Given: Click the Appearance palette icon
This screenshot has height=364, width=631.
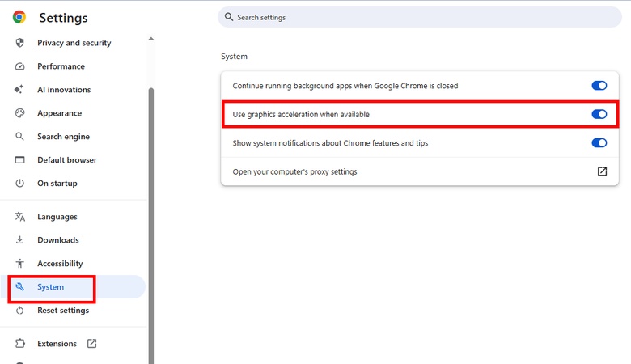Looking at the screenshot, I should [19, 113].
